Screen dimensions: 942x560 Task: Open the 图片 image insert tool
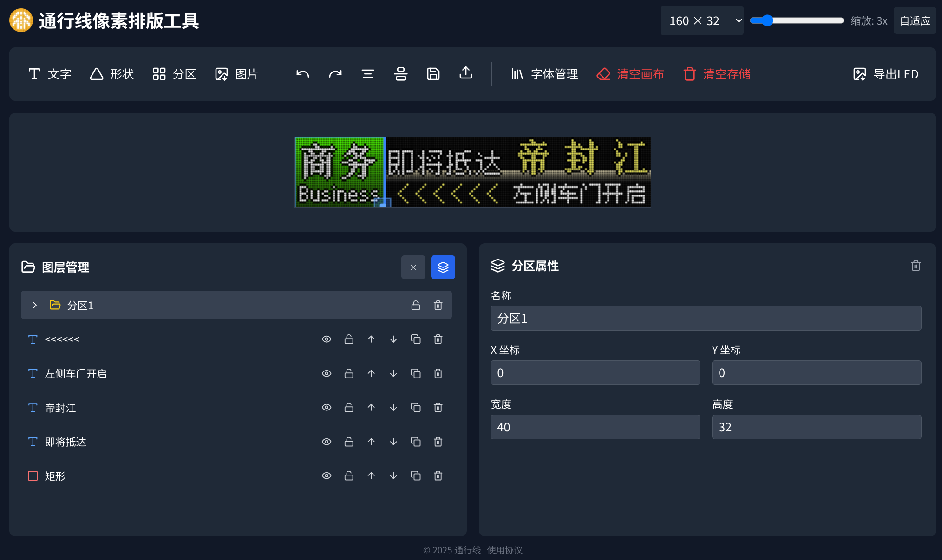tap(236, 74)
